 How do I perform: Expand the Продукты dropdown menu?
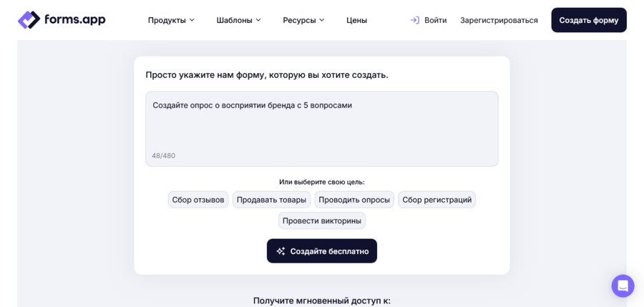171,20
